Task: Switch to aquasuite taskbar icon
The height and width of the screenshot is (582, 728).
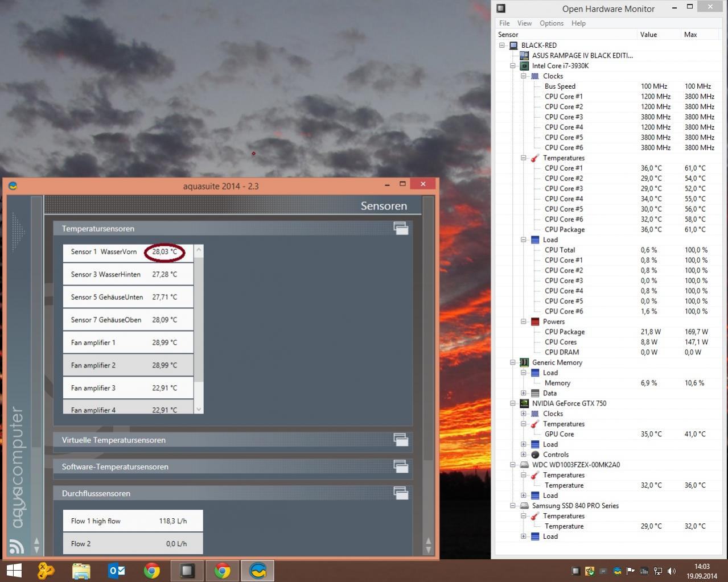Action: click(x=258, y=571)
